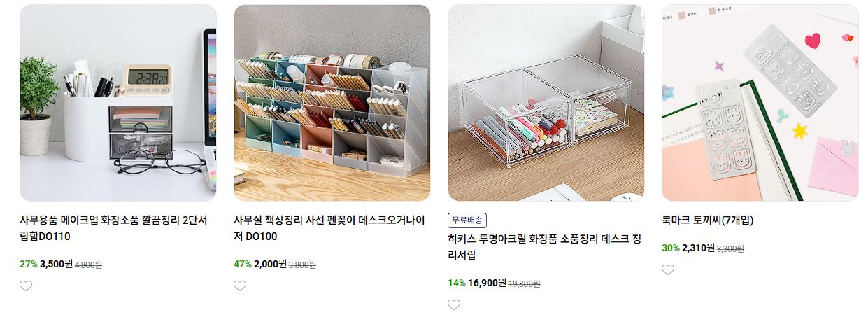
Task: Select the 3,500원 sale price
Action: tap(57, 264)
